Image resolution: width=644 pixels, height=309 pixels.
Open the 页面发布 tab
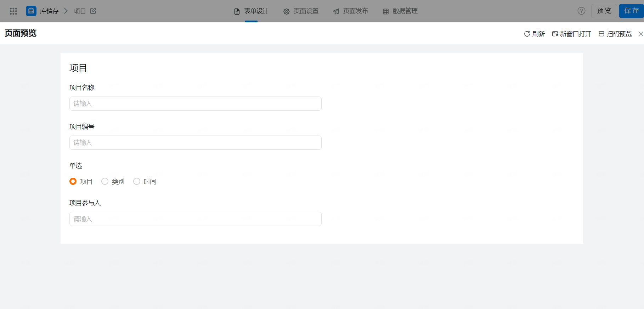tap(351, 11)
